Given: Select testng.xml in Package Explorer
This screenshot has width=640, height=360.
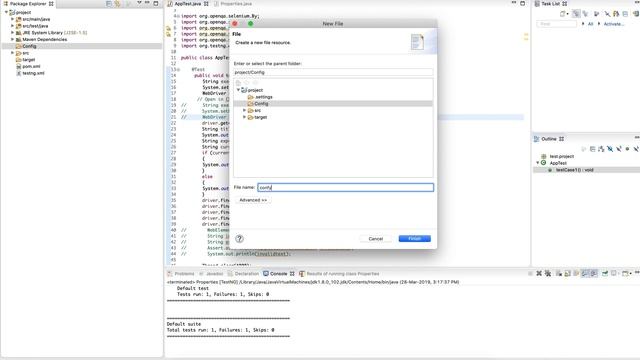Looking at the screenshot, I should coord(30,73).
